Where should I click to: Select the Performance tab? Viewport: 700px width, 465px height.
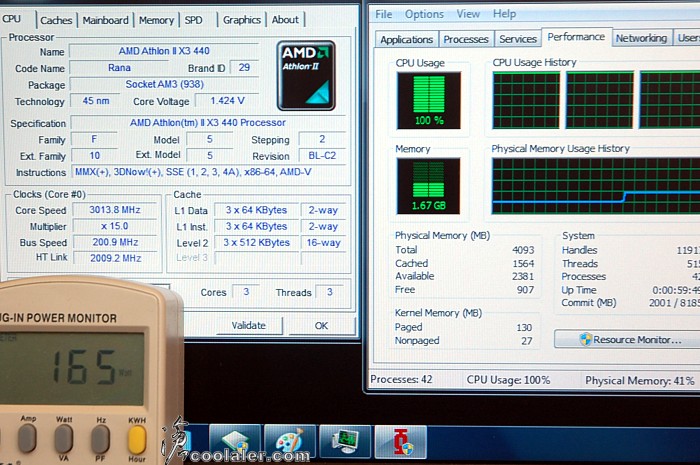[576, 37]
